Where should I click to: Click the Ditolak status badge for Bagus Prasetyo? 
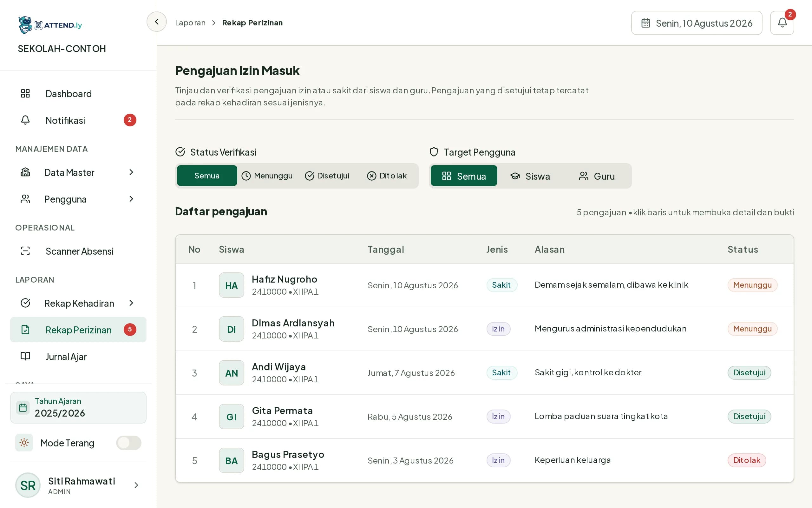pyautogui.click(x=747, y=460)
